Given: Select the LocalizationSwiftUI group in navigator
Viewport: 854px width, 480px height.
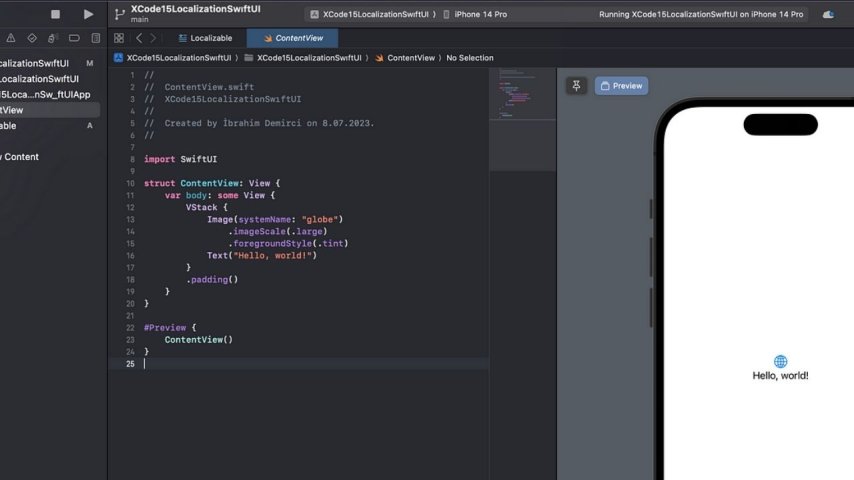Looking at the screenshot, I should [48, 79].
